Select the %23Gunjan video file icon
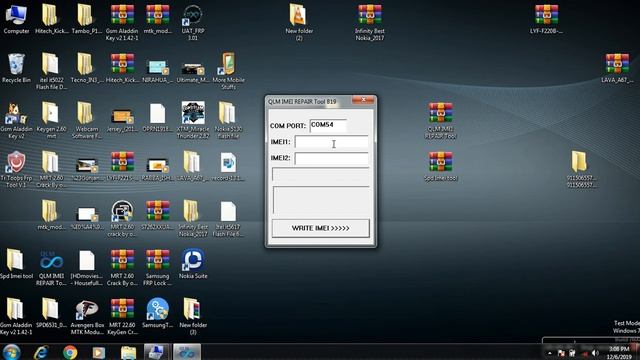Screen dimensions: 640x360 coord(87,168)
